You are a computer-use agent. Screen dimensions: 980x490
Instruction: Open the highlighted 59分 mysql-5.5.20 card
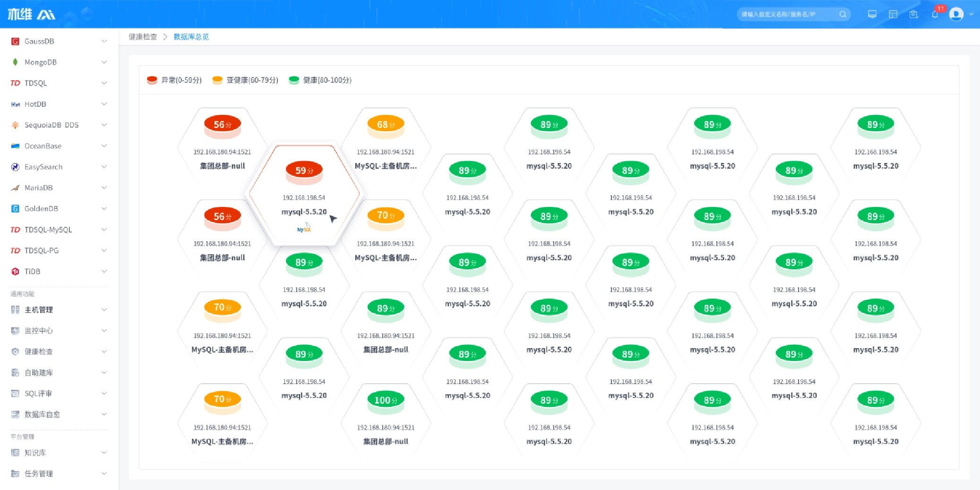(x=304, y=195)
